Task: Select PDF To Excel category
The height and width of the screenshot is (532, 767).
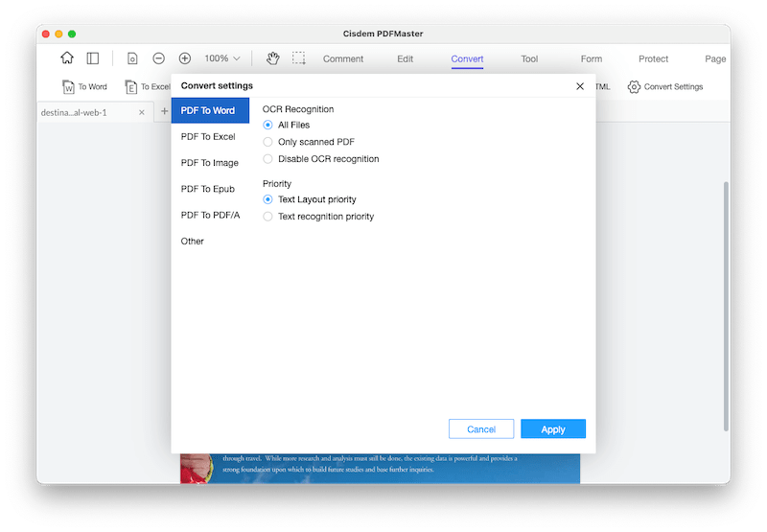Action: (x=210, y=136)
